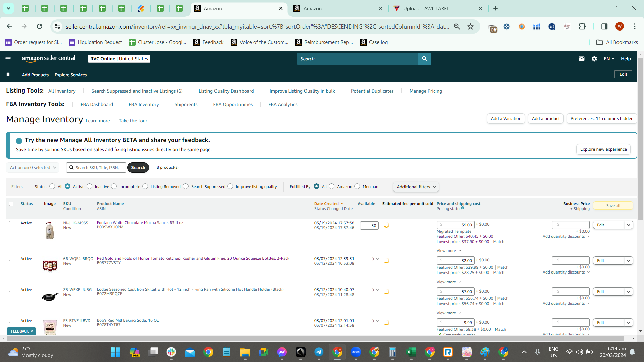The width and height of the screenshot is (644, 362).
Task: Tick the checkbox for the Lodge Skillet row
Action: (x=11, y=290)
